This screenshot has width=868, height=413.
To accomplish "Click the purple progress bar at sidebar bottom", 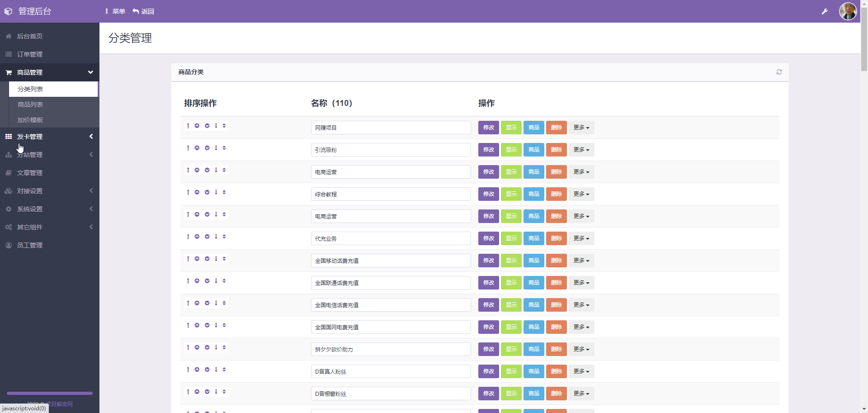I will click(x=50, y=394).
